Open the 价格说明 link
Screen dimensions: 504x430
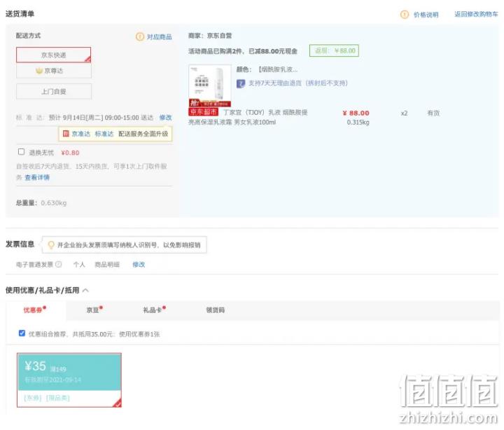pos(426,15)
